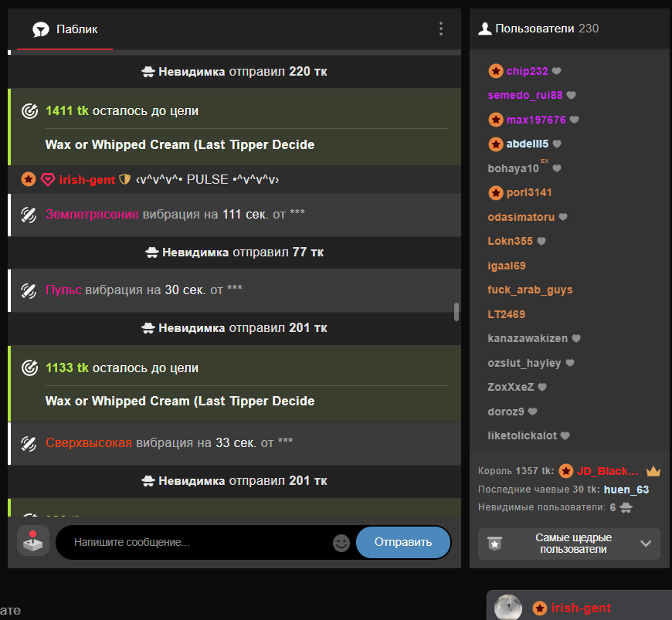The image size is (672, 620).
Task: Select last tipper huen_63
Action: [x=626, y=490]
